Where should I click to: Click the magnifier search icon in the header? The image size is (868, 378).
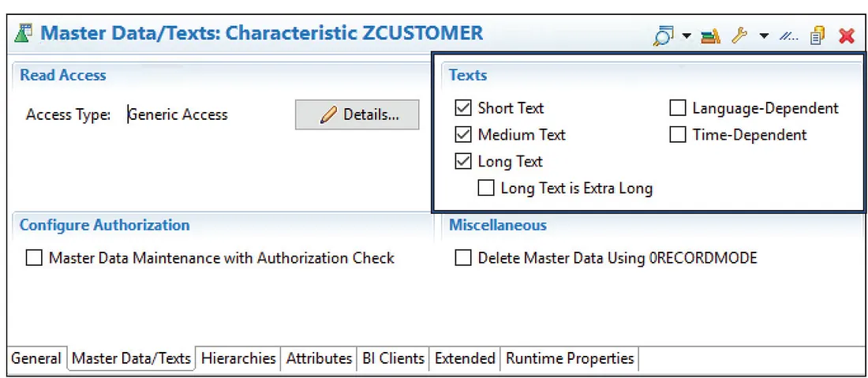point(664,36)
